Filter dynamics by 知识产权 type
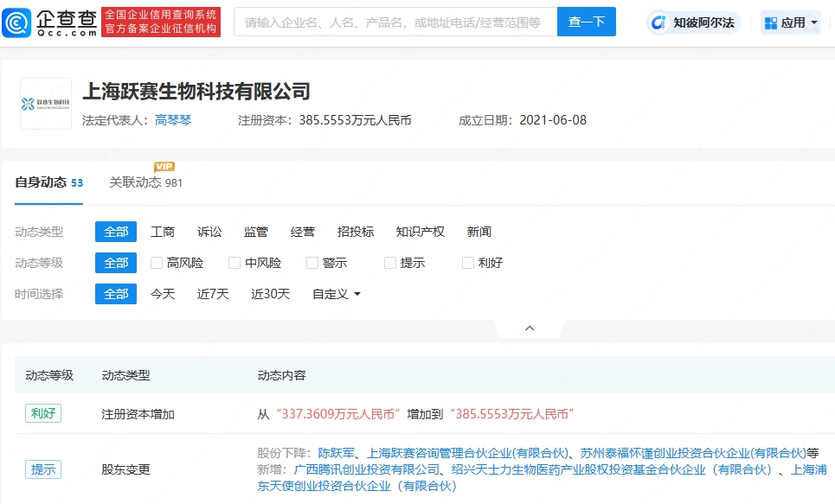835x504 pixels. click(x=420, y=232)
